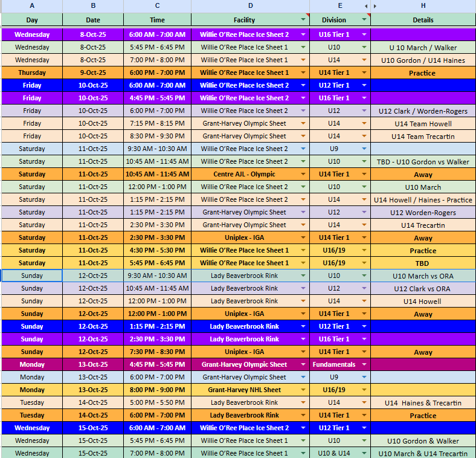Image resolution: width=476 pixels, height=458 pixels.
Task: Expand the U10 & U14 division dropdown
Action: [x=364, y=453]
